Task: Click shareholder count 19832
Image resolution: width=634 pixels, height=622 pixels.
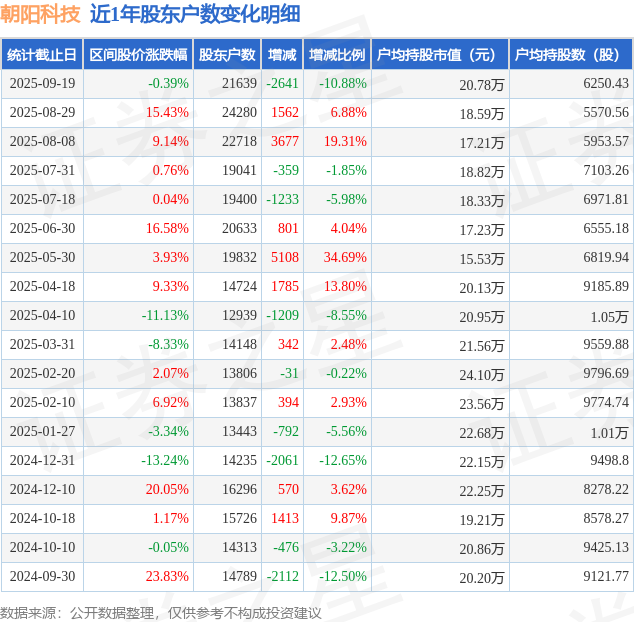Action: [x=239, y=257]
